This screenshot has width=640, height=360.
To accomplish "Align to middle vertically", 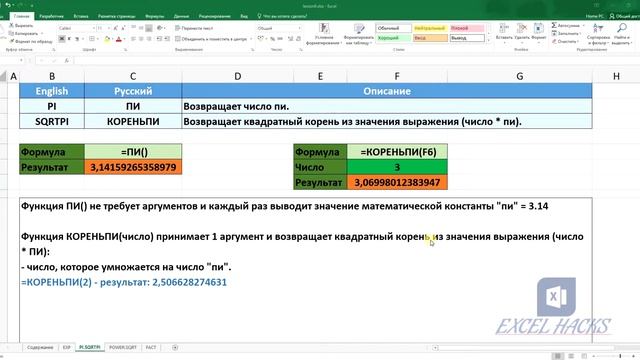I will click(x=141, y=28).
